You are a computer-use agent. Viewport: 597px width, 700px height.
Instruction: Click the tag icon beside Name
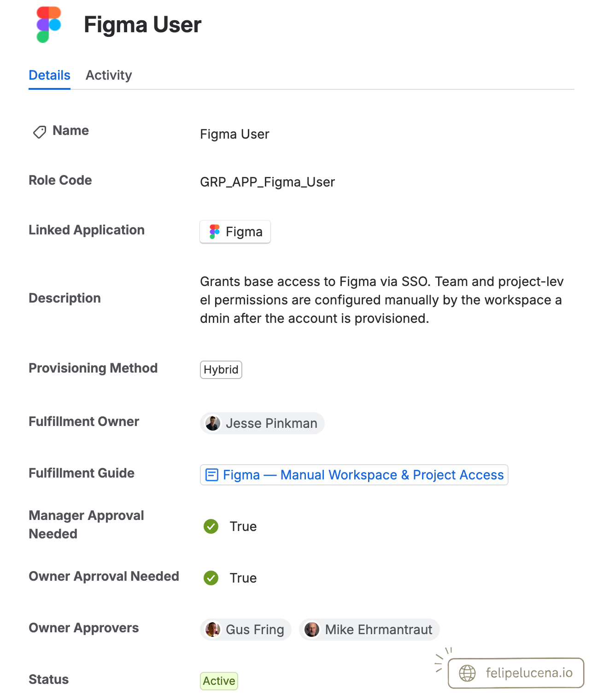pyautogui.click(x=40, y=132)
